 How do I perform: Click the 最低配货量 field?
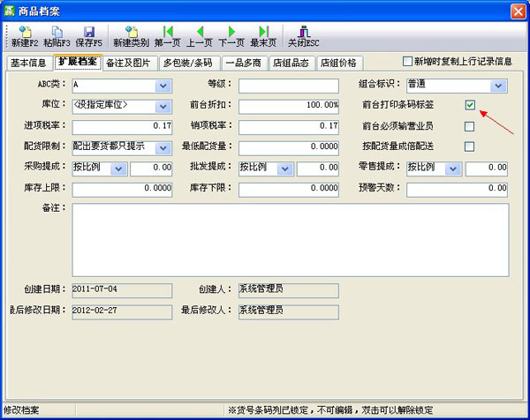[x=289, y=148]
